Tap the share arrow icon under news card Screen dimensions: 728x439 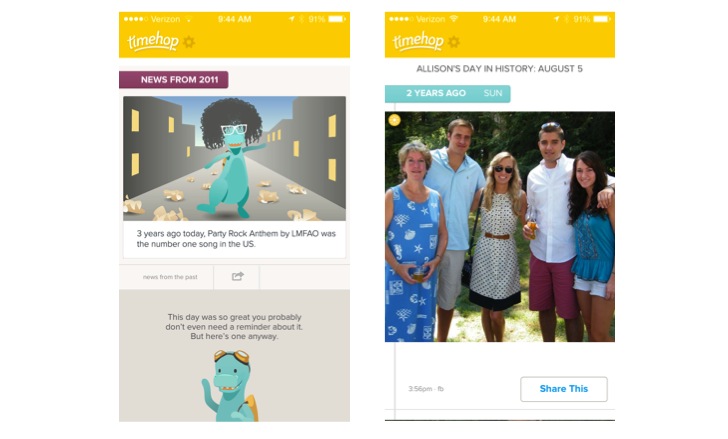click(237, 277)
